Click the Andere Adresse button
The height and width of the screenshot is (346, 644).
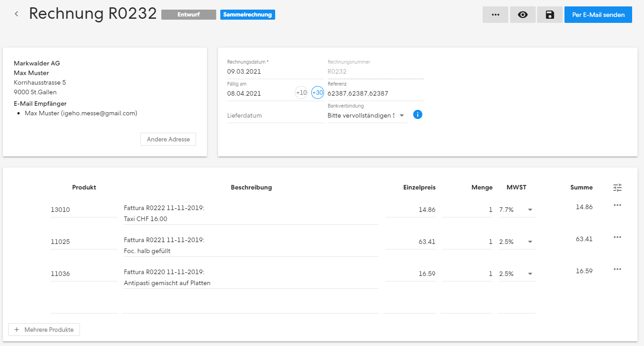[x=168, y=139]
